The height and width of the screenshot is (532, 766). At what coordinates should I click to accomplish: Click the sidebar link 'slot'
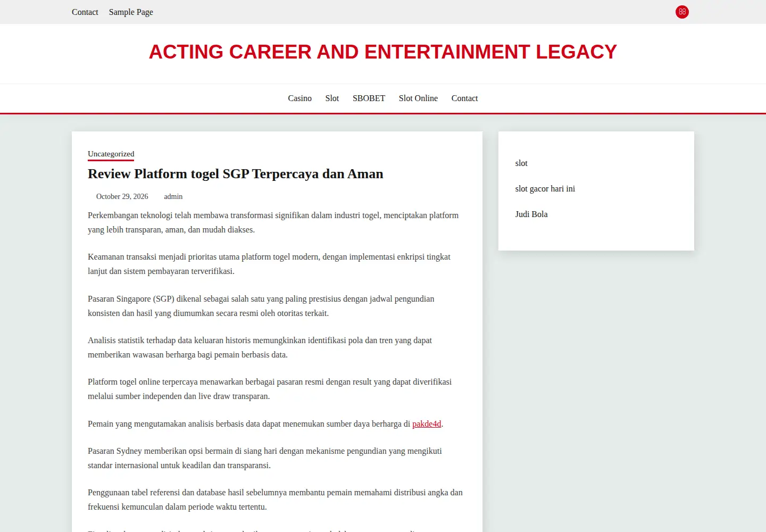point(521,163)
